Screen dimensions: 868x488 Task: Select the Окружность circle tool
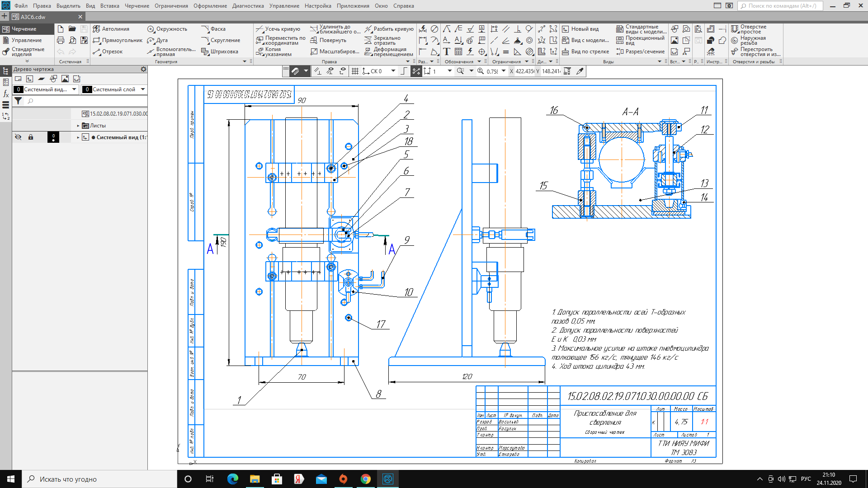pos(167,29)
